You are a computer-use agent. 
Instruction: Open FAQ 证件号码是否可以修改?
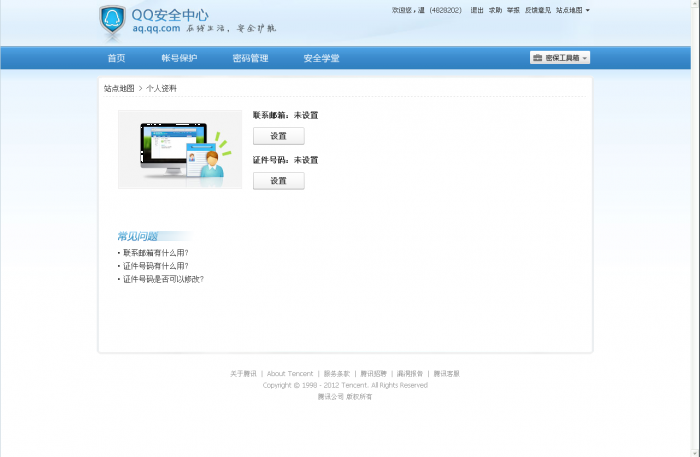click(163, 279)
